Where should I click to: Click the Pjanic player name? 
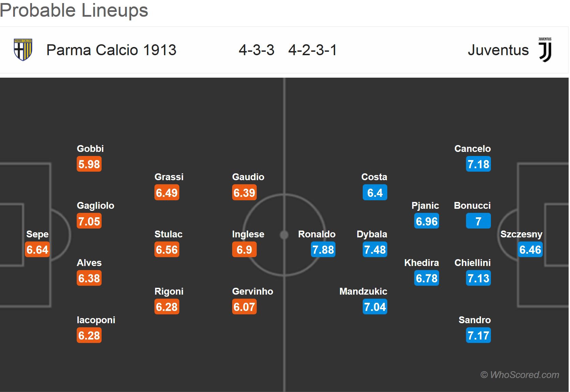pyautogui.click(x=425, y=206)
